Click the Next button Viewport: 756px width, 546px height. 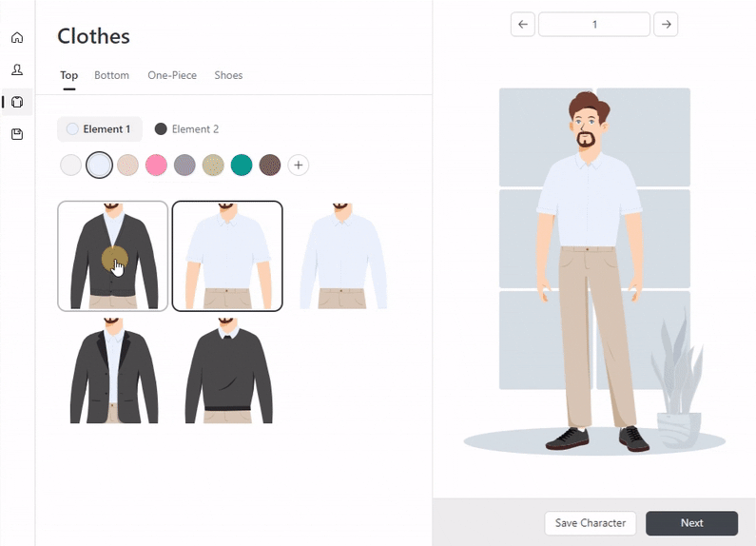click(692, 523)
